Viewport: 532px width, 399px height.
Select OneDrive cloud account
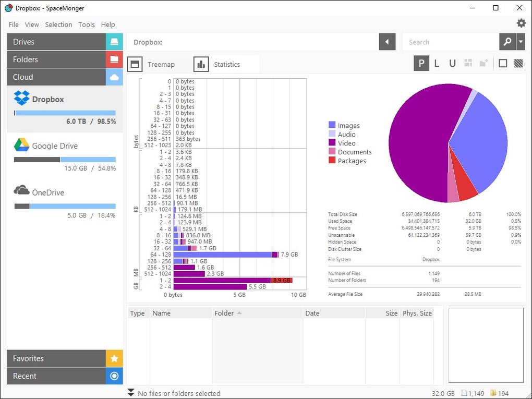pos(48,192)
